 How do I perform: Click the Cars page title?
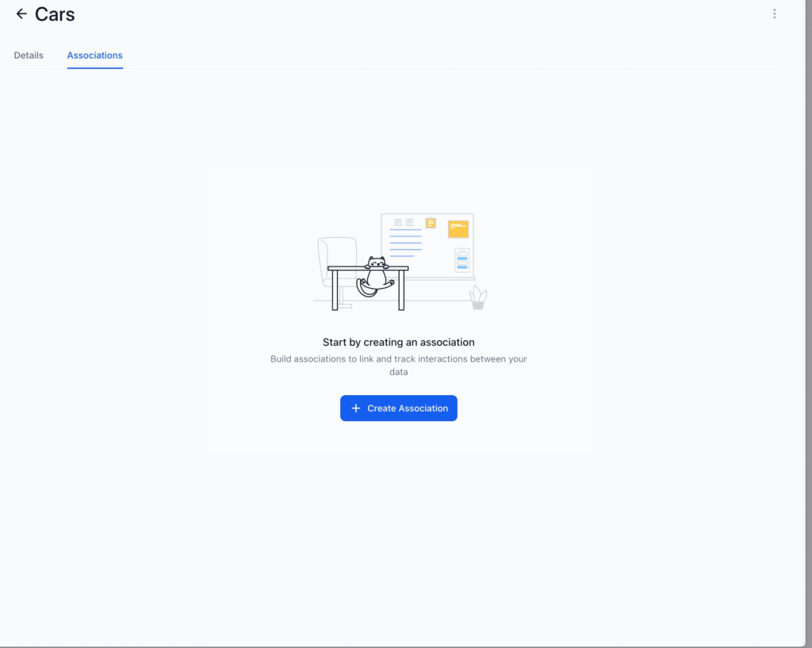tap(55, 14)
